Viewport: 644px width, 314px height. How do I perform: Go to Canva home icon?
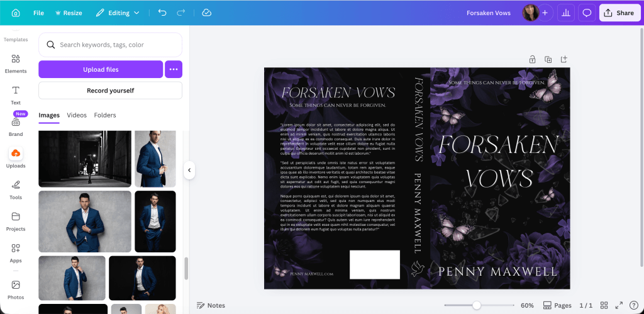pos(16,13)
